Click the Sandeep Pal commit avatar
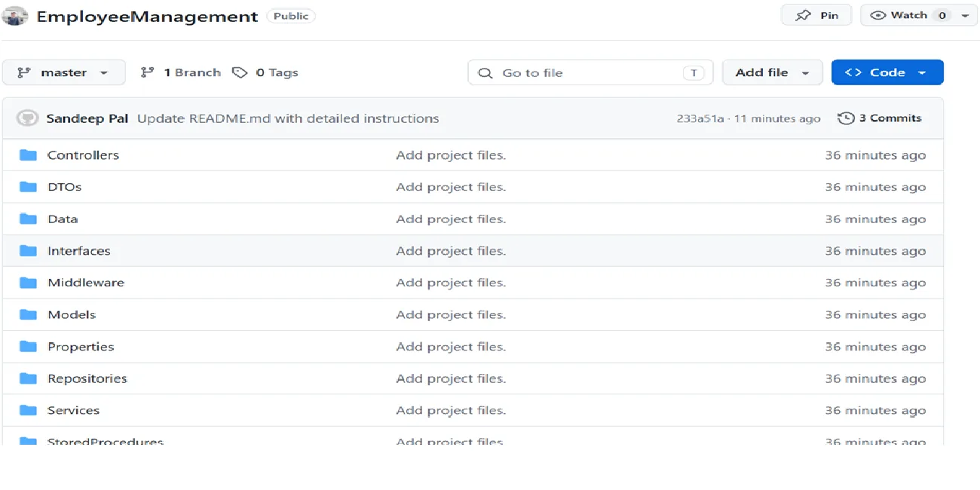The width and height of the screenshot is (980, 490). [28, 118]
